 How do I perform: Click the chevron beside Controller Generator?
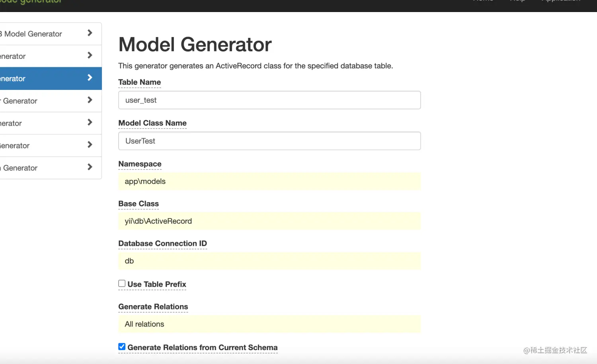tap(90, 100)
